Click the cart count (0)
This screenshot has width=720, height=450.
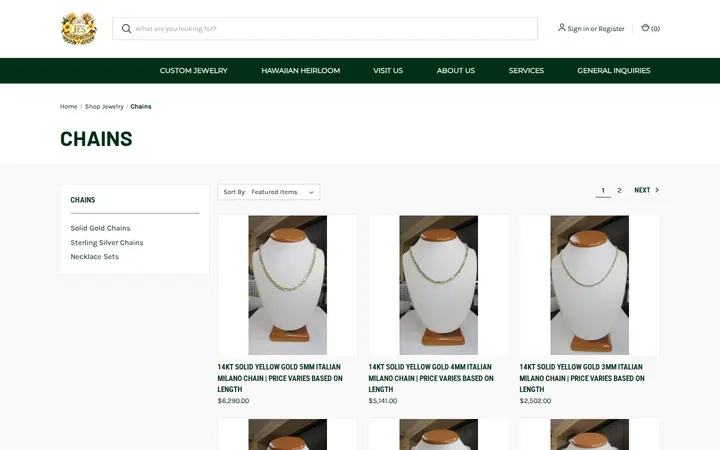coord(655,28)
